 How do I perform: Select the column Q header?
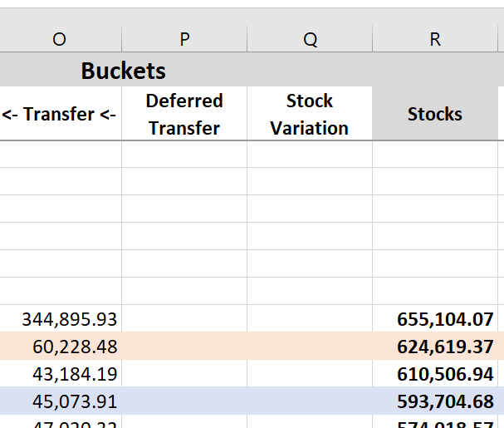[310, 39]
